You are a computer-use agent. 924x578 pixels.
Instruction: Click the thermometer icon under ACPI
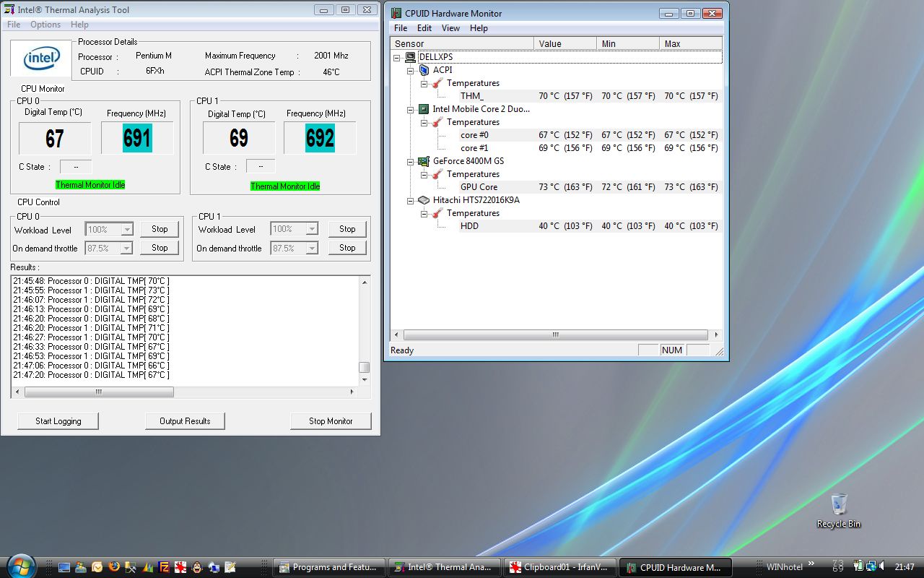pos(437,83)
